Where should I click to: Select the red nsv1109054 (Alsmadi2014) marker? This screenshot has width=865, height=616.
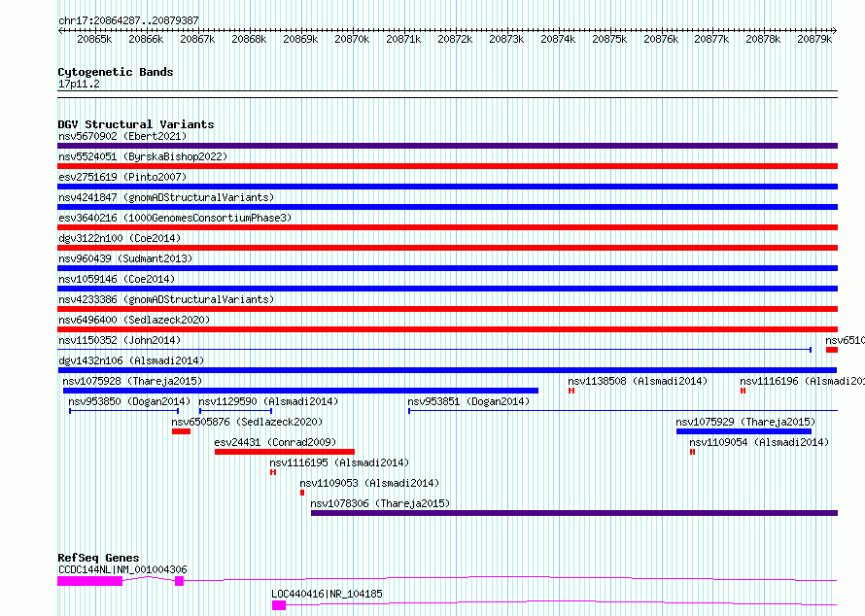click(x=692, y=452)
